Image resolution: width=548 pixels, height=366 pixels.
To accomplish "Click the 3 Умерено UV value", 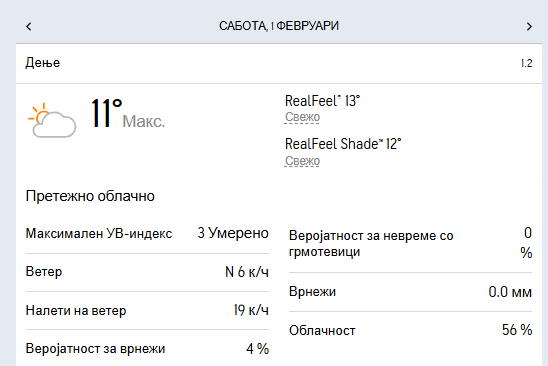I will coord(233,233).
